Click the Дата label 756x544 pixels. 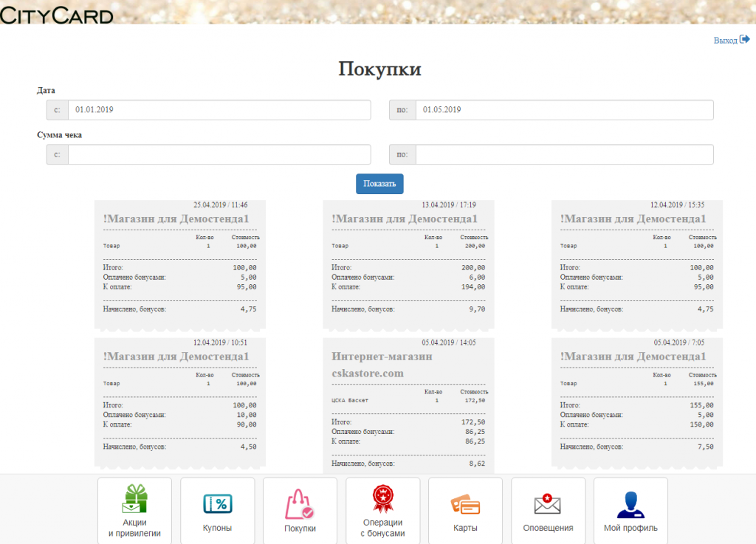click(46, 91)
